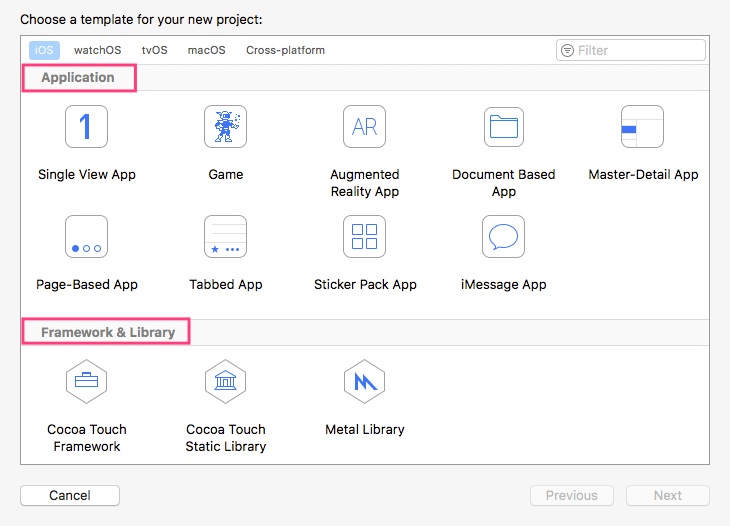This screenshot has width=730, height=526.
Task: Click the 'Sticker Pack App' label
Action: click(365, 284)
